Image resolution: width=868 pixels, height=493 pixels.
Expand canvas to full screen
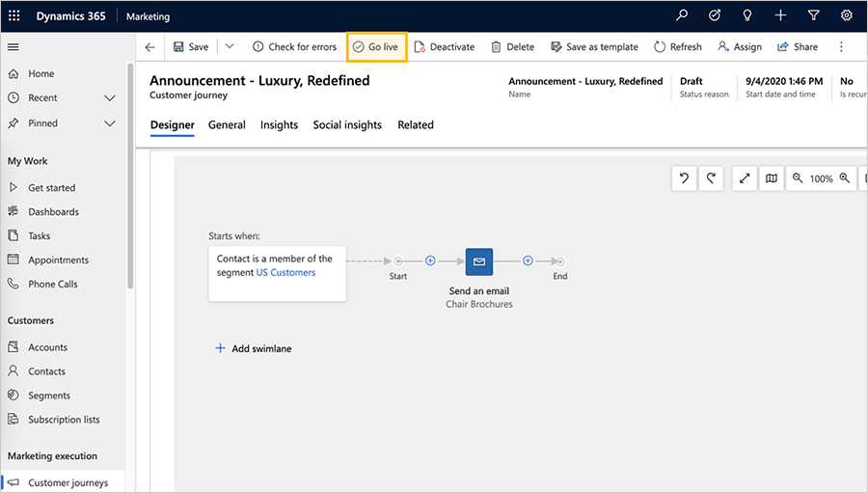click(x=745, y=178)
